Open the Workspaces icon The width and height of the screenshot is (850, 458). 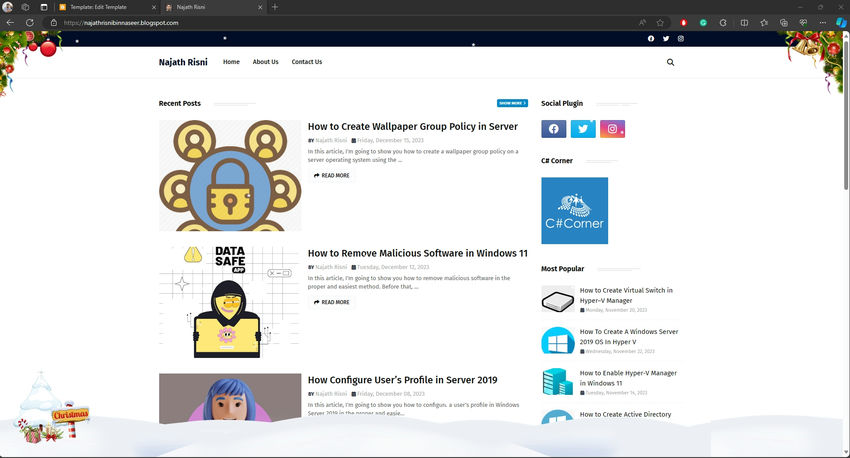coord(25,7)
